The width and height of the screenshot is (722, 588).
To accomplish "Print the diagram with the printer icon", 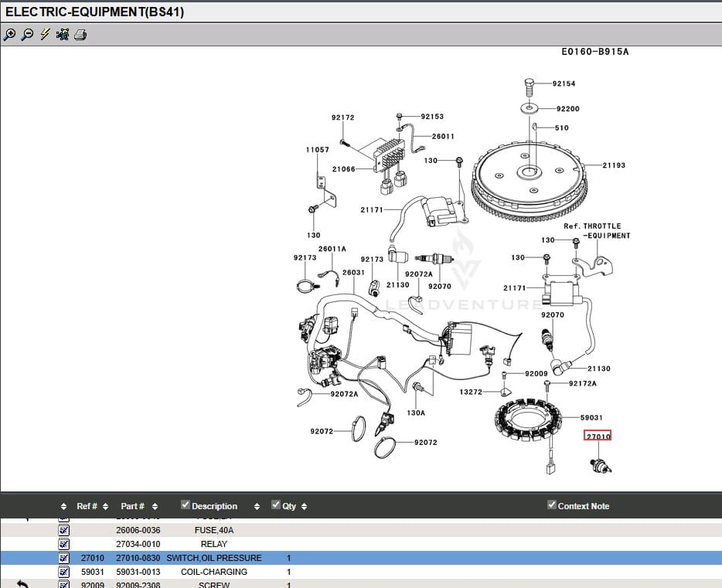I will (x=80, y=35).
